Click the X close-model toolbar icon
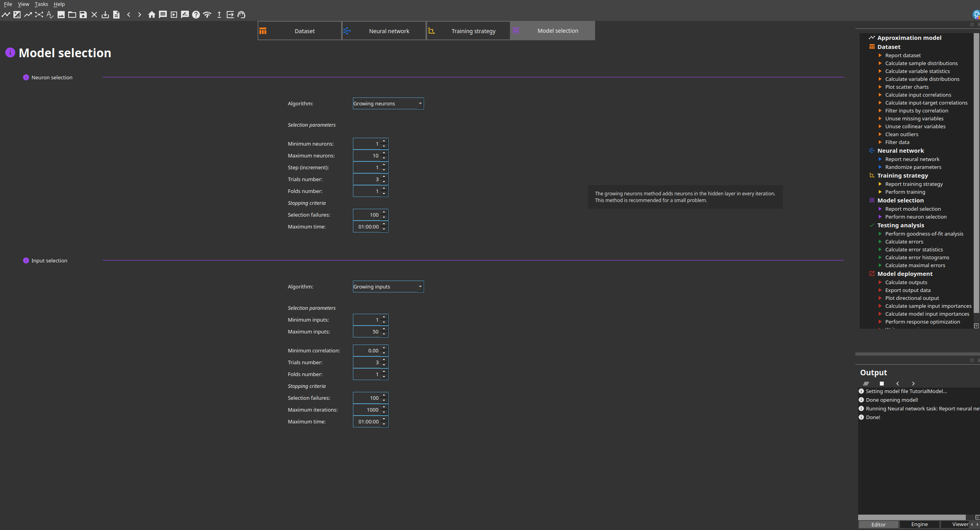 tap(94, 15)
